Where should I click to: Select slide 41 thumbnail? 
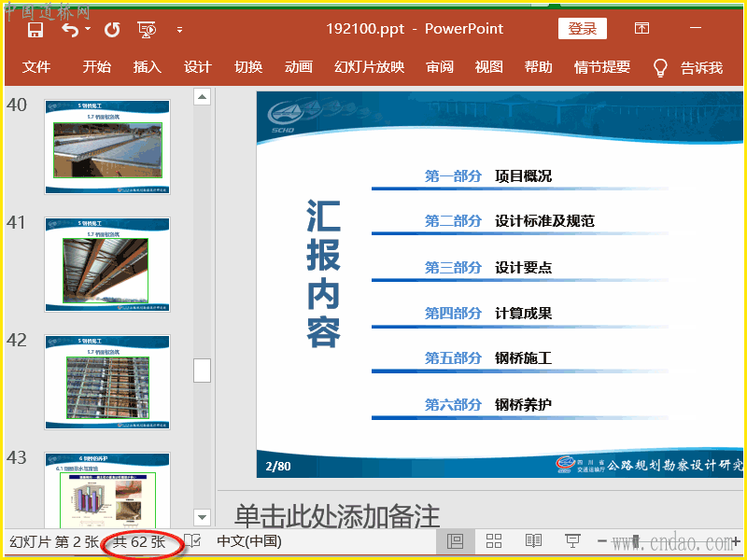(107, 264)
